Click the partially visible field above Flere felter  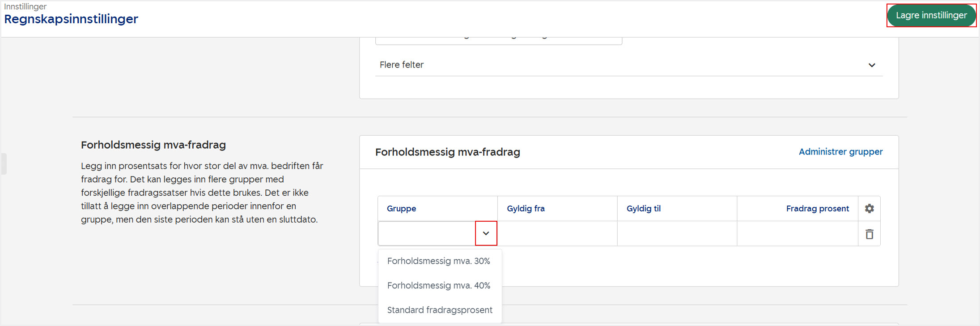(498, 40)
